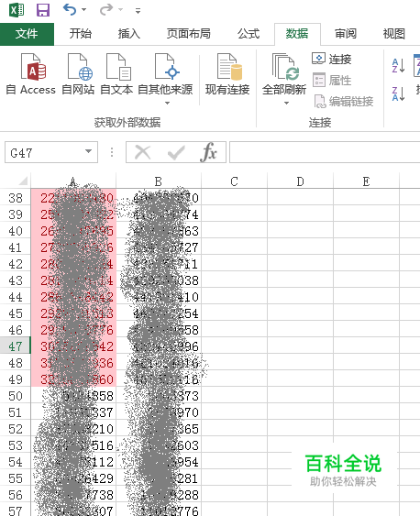
Task: Import data 自 Access
Action: (31, 74)
